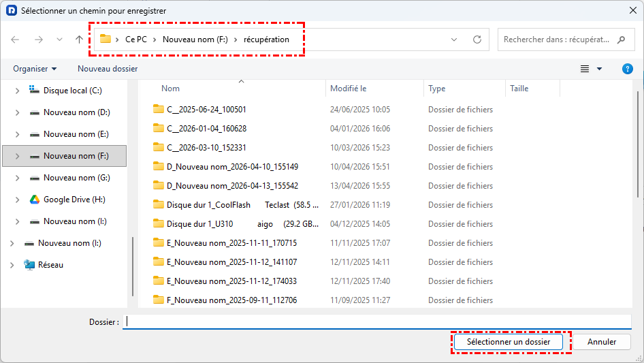
Task: Select the C__2025-06-24_100501 folder
Action: (206, 110)
